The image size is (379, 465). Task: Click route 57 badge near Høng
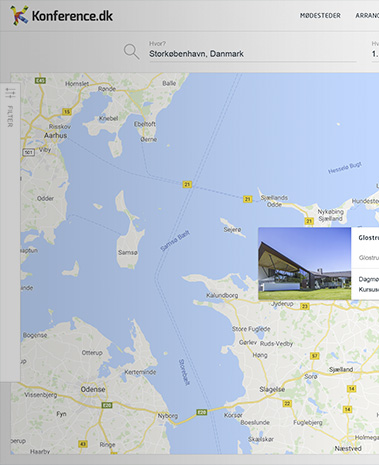coord(314,356)
